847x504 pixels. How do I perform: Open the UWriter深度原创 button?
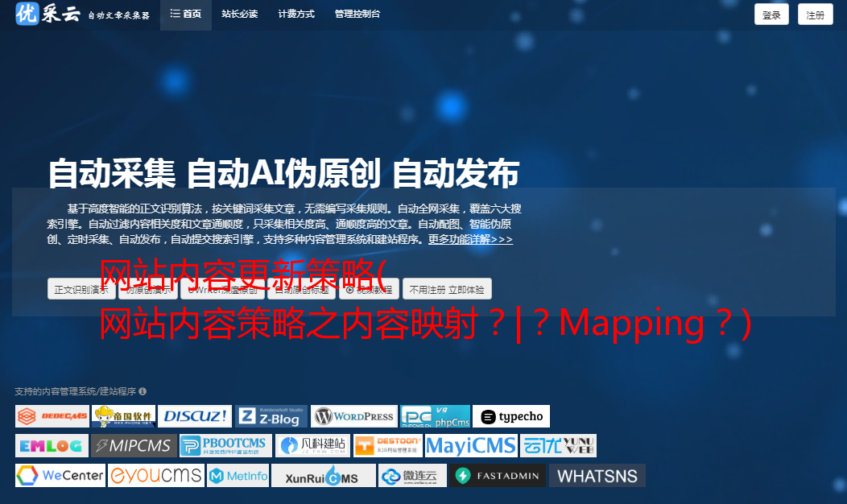pos(222,289)
